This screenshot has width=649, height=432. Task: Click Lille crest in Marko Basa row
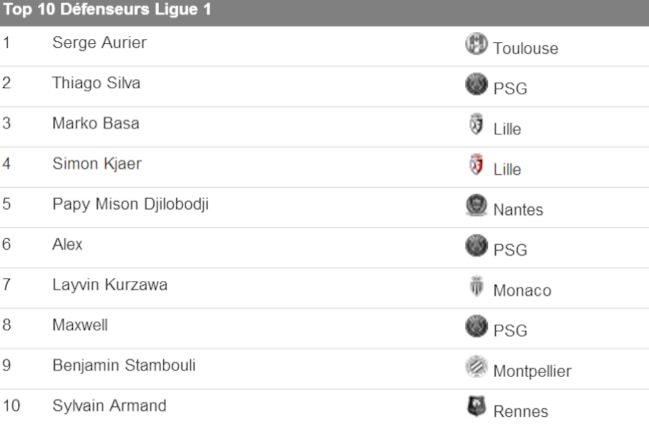point(476,124)
